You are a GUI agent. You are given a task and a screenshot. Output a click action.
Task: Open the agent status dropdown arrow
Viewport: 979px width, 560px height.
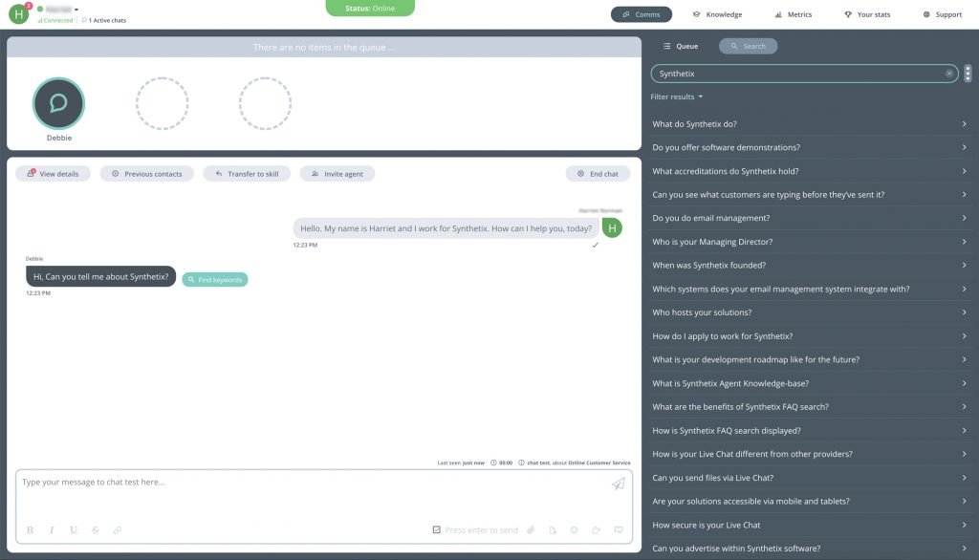[76, 10]
